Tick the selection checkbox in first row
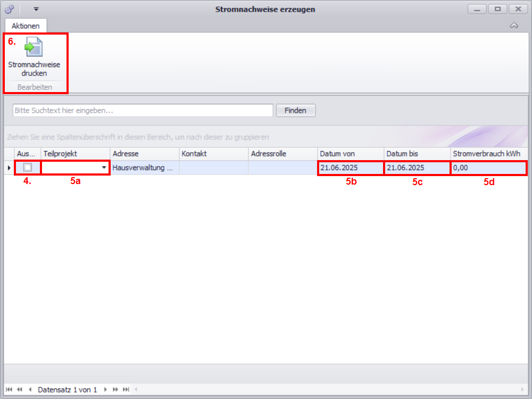The height and width of the screenshot is (399, 532). coord(28,168)
